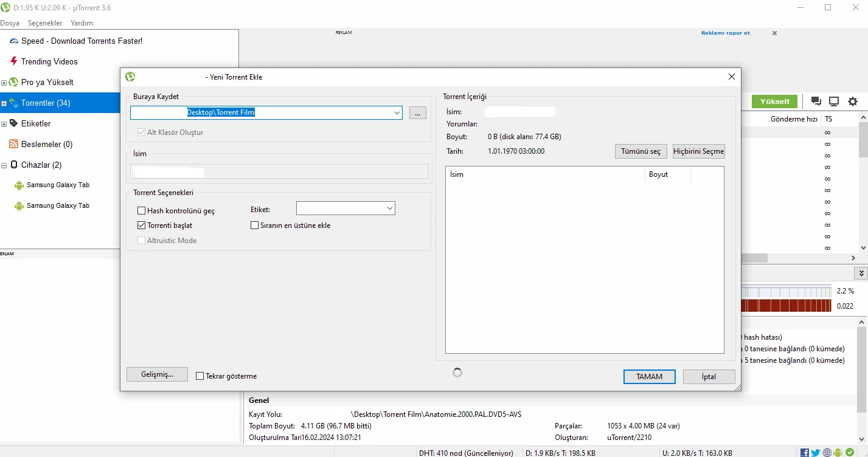This screenshot has width=868, height=457.
Task: Click the red availability bar at 0.022
Action: tap(786, 306)
